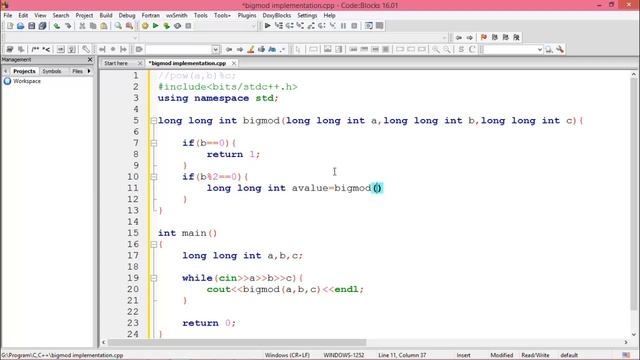Switch to the Start here tab
This screenshot has height=360, width=640.
coord(116,63)
